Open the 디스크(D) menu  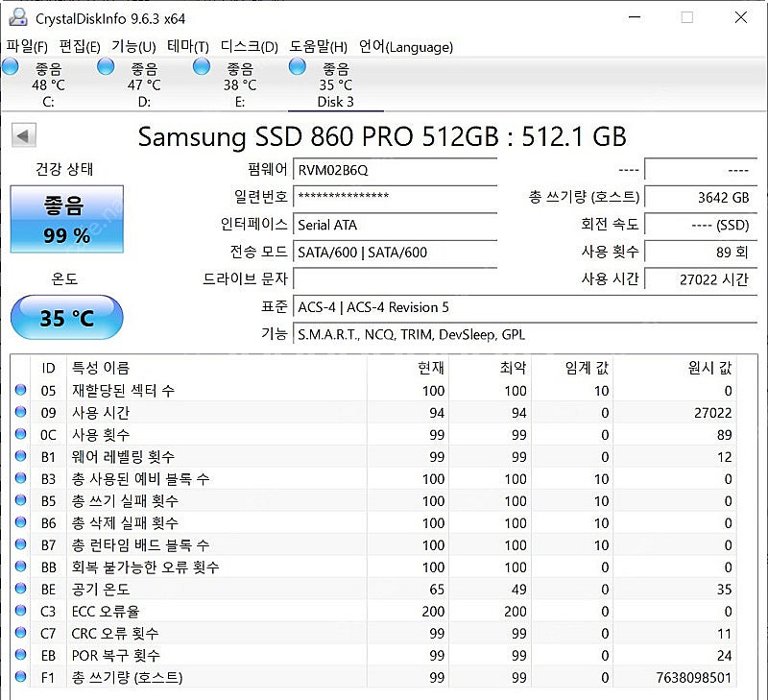point(249,47)
